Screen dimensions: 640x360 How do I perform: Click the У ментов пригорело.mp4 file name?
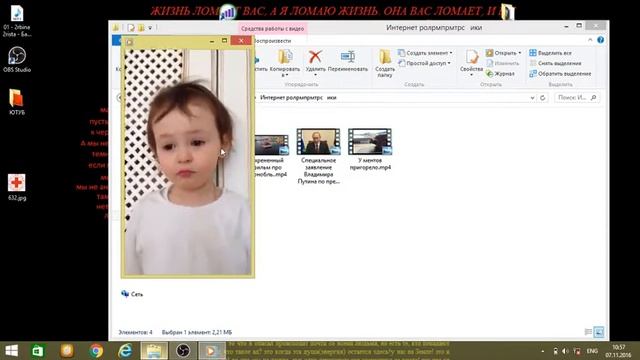pyautogui.click(x=370, y=164)
